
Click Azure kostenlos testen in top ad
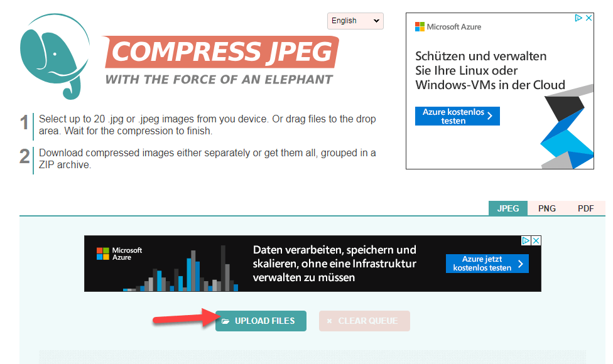457,115
